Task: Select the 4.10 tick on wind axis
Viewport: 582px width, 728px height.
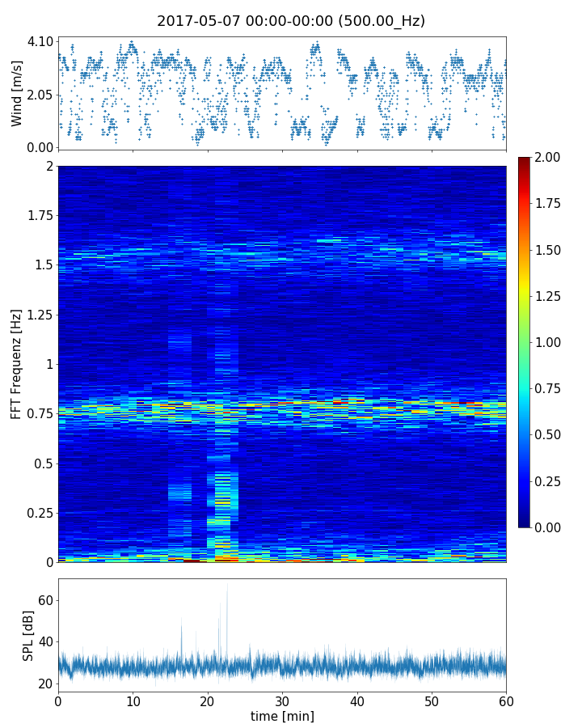Action: (x=40, y=41)
